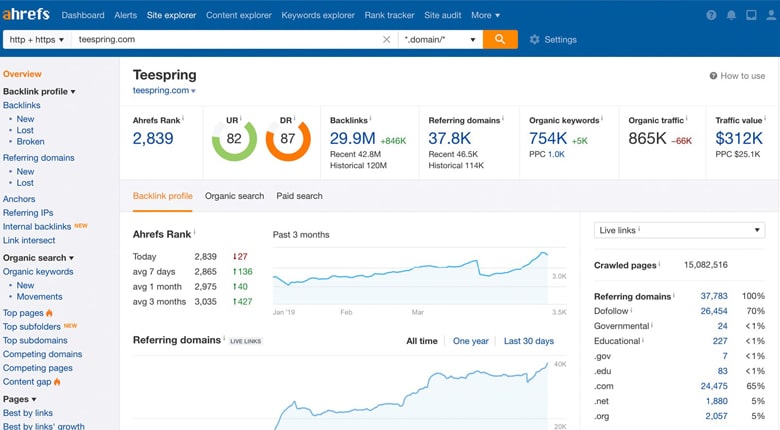Open Link intersect
This screenshot has width=780, height=430.
[x=29, y=240]
